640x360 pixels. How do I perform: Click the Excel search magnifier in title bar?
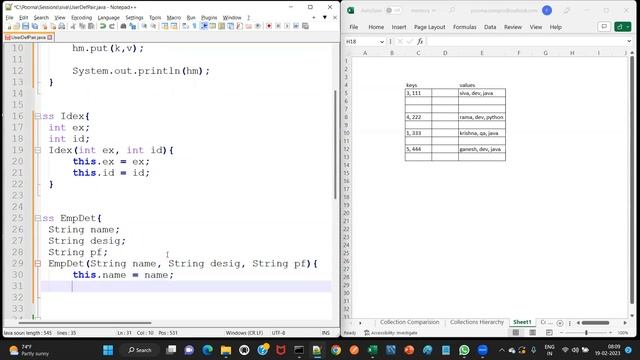(452, 10)
